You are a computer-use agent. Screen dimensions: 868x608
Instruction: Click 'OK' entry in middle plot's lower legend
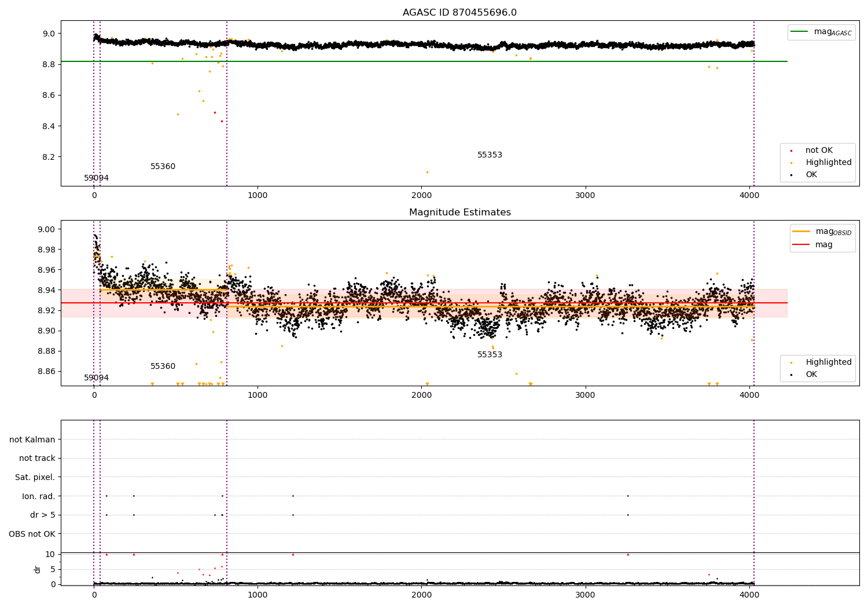pyautogui.click(x=811, y=375)
